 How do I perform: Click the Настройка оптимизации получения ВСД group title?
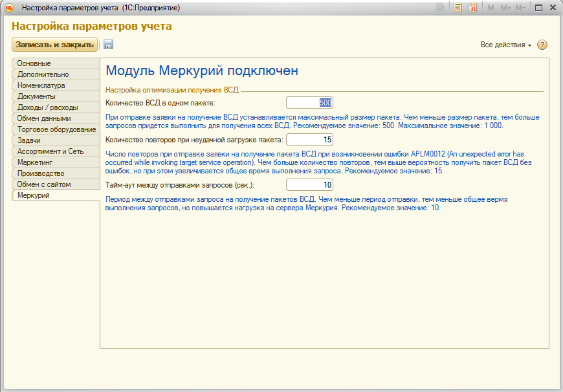172,90
